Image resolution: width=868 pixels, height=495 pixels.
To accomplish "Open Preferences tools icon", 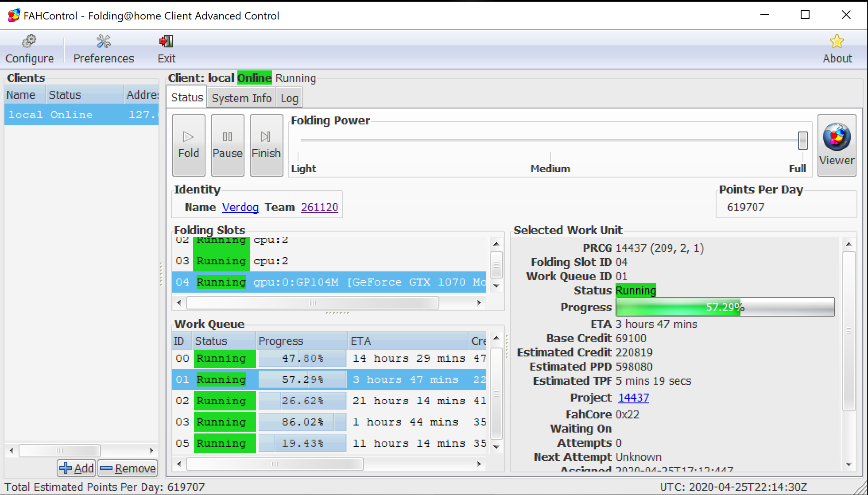I will pyautogui.click(x=104, y=42).
